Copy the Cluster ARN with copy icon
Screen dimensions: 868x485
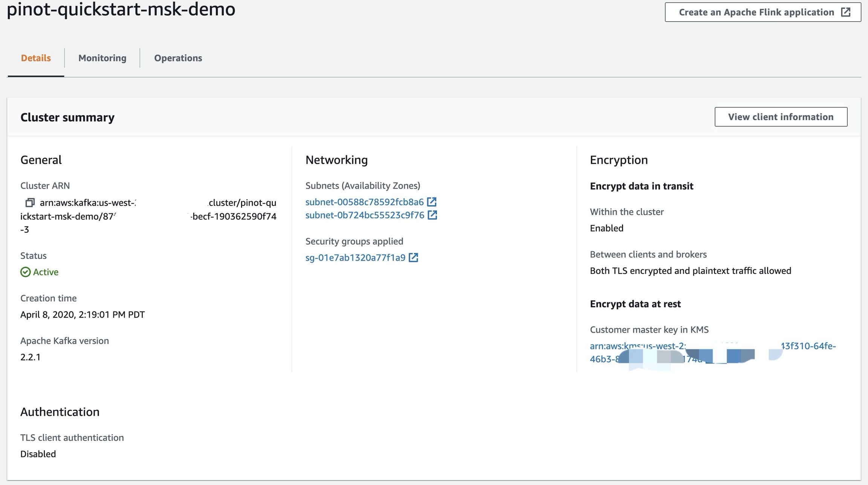[30, 203]
